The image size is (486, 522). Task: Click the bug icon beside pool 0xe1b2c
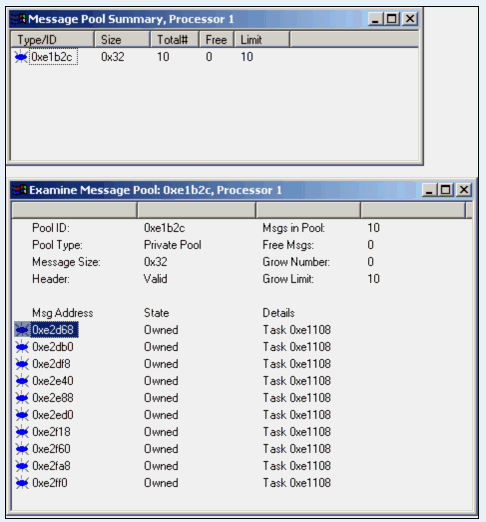tap(21, 57)
